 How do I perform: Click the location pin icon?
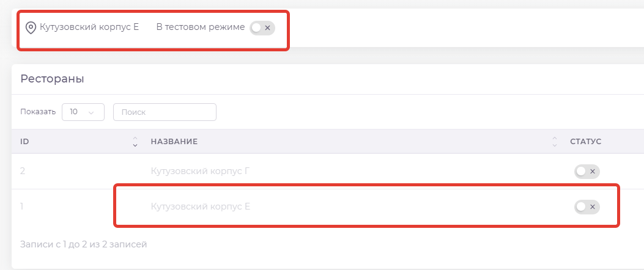pos(31,27)
